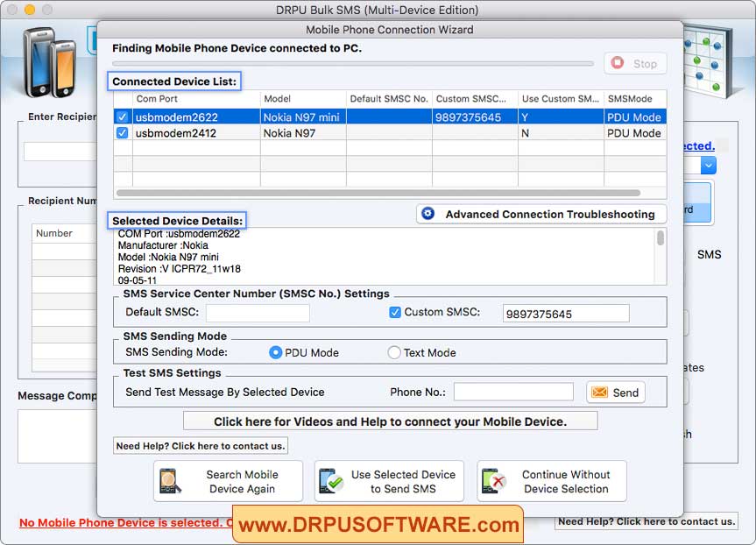Image resolution: width=756 pixels, height=545 pixels.
Task: Toggle the Custom SMSC checkbox
Action: (395, 313)
